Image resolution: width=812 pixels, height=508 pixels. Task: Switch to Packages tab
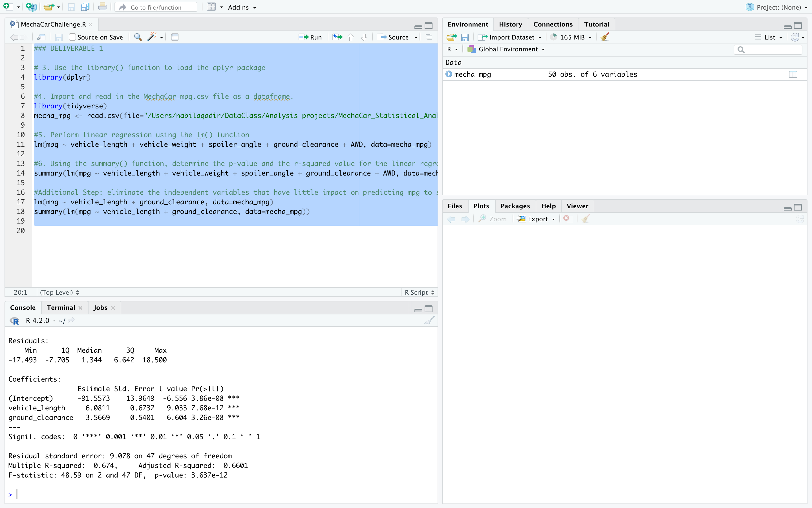coord(515,206)
